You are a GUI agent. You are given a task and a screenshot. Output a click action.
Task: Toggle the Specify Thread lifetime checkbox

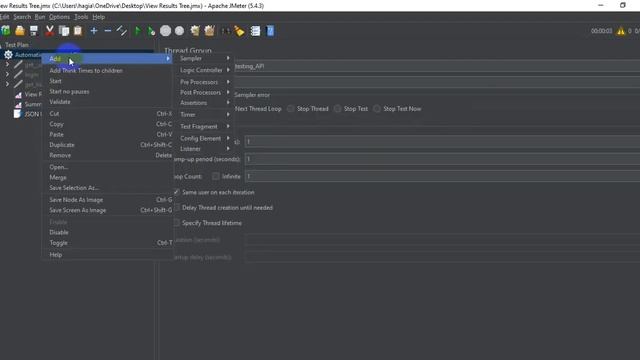(x=176, y=223)
